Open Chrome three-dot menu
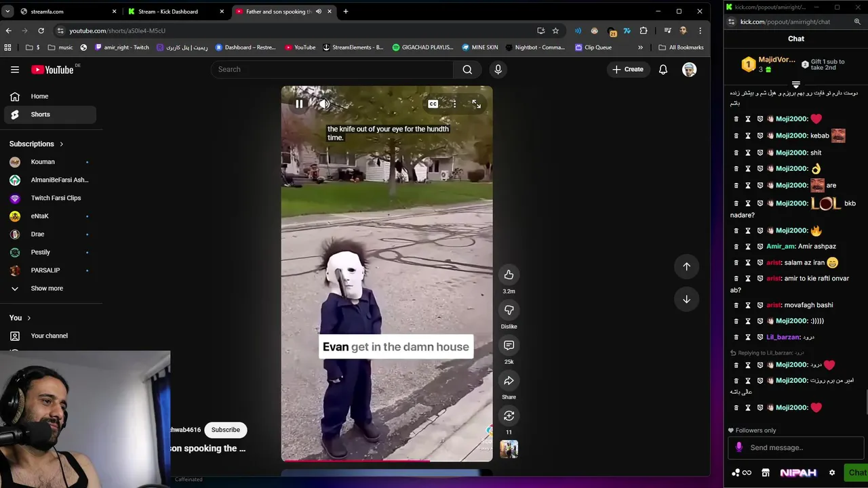 [700, 30]
